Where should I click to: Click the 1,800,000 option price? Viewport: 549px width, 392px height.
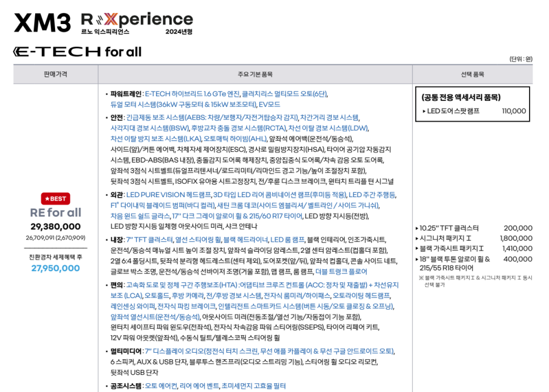pos(516,238)
